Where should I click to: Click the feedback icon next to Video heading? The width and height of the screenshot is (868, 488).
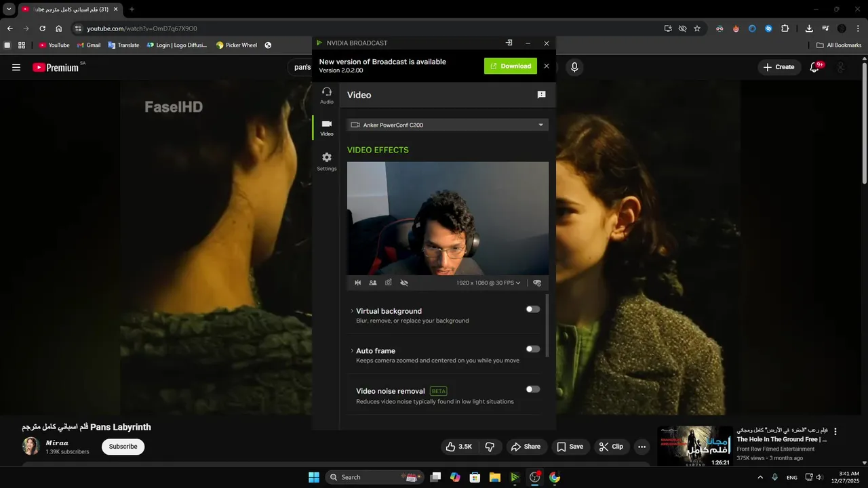541,95
